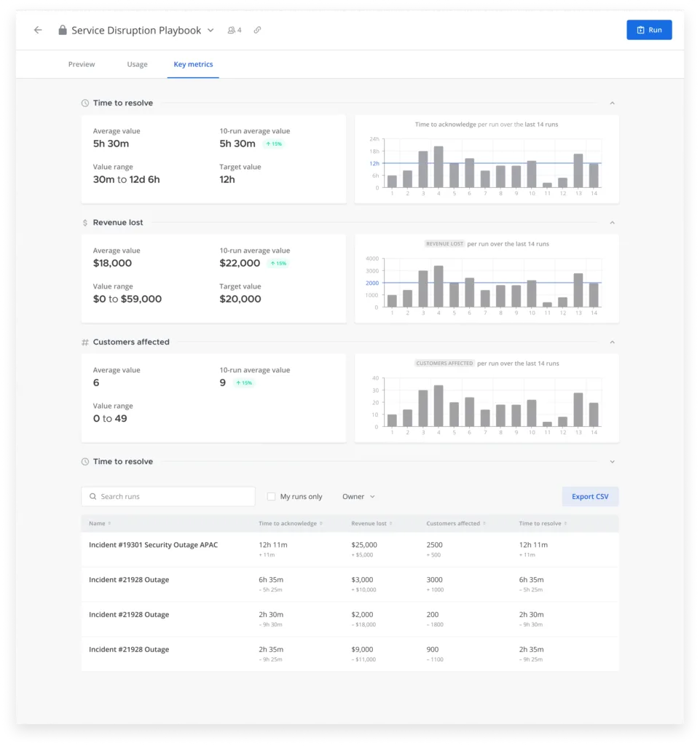Click the 30m to 12d 6h value range

click(x=127, y=179)
